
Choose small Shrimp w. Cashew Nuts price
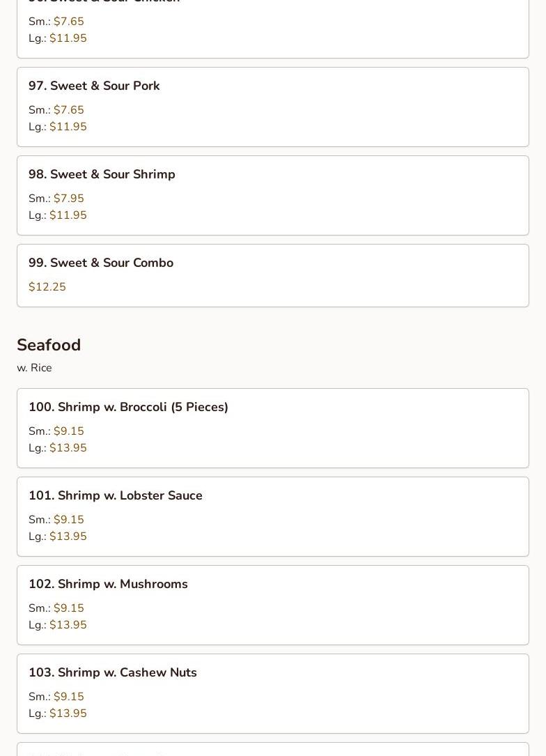[x=68, y=697]
